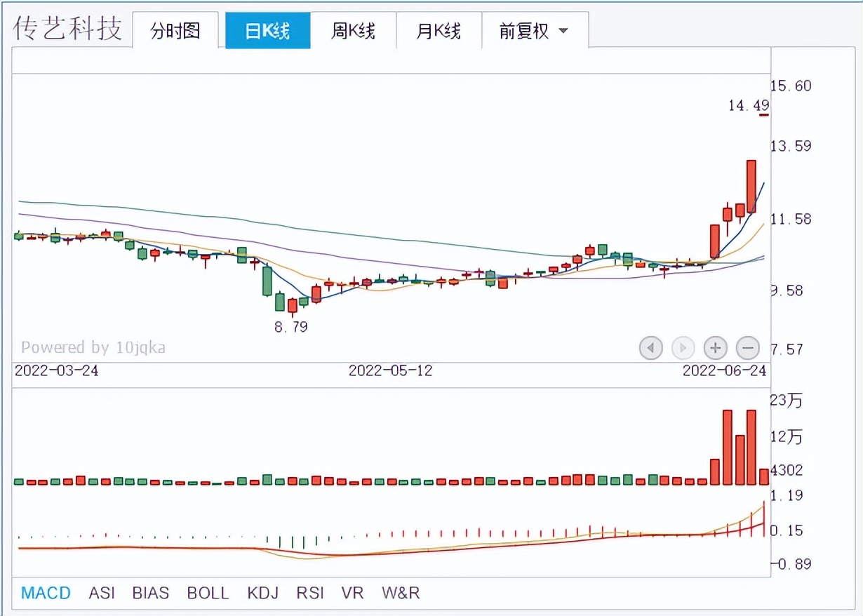This screenshot has width=863, height=616.
Task: Select the RSI indicator
Action: pyautogui.click(x=310, y=593)
